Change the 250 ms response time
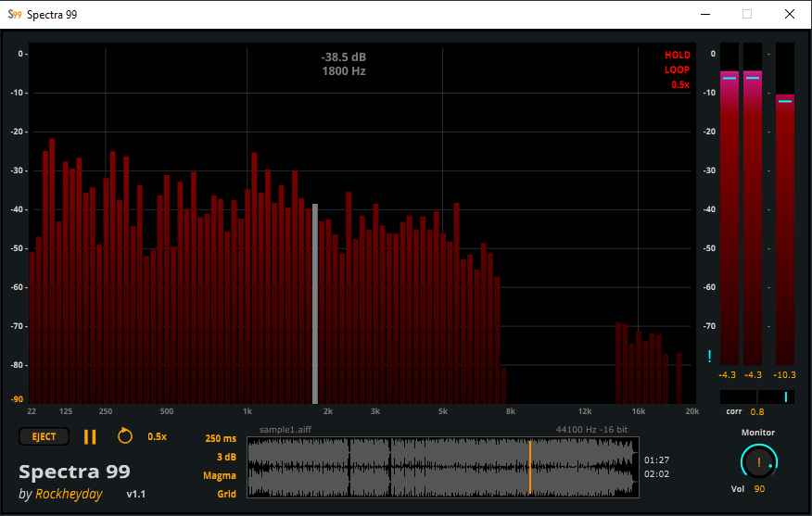Screen dimensions: 812x516 pos(221,438)
